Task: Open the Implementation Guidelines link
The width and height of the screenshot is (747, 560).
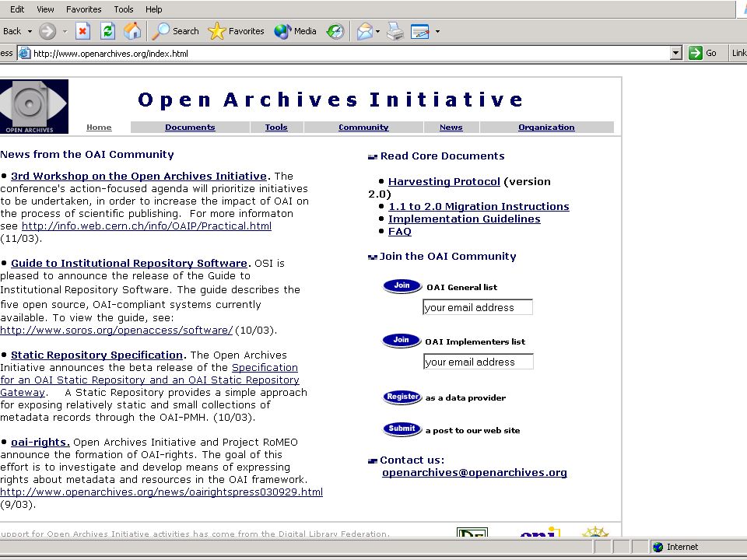Action: pos(465,219)
